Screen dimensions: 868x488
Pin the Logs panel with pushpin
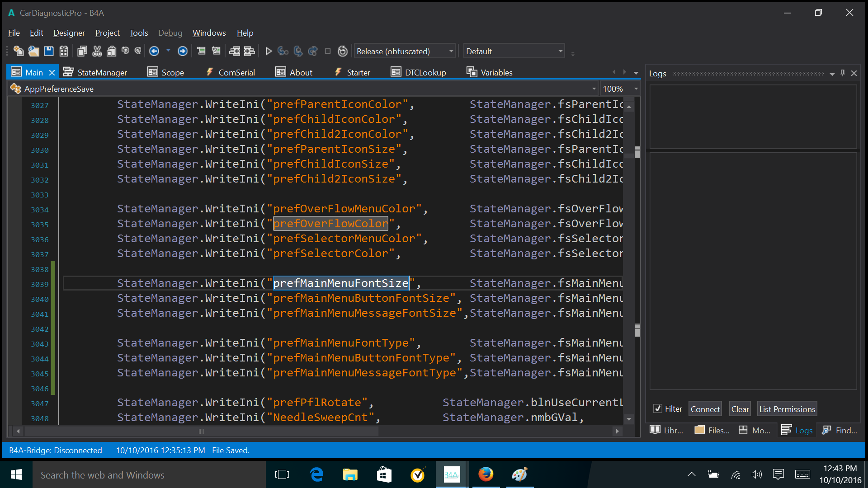pos(843,73)
